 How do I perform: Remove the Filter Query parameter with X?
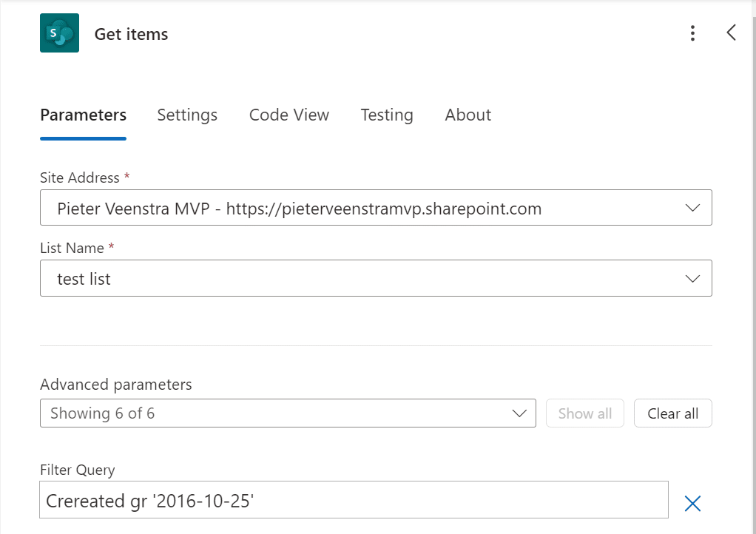692,503
